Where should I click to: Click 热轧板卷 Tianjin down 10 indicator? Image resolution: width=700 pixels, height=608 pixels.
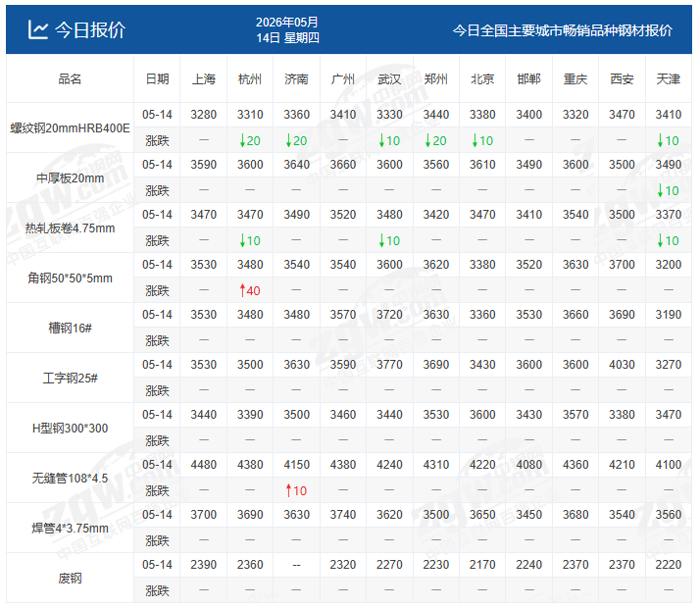pos(669,241)
